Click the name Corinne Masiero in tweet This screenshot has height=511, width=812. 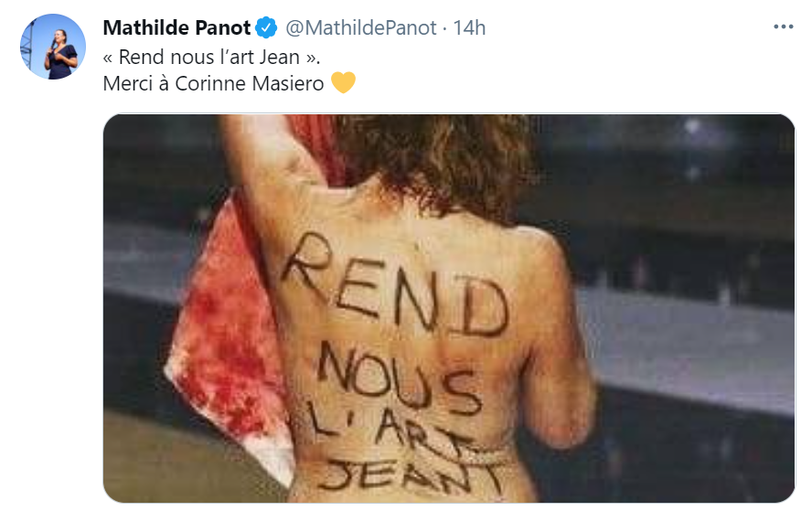click(x=250, y=83)
